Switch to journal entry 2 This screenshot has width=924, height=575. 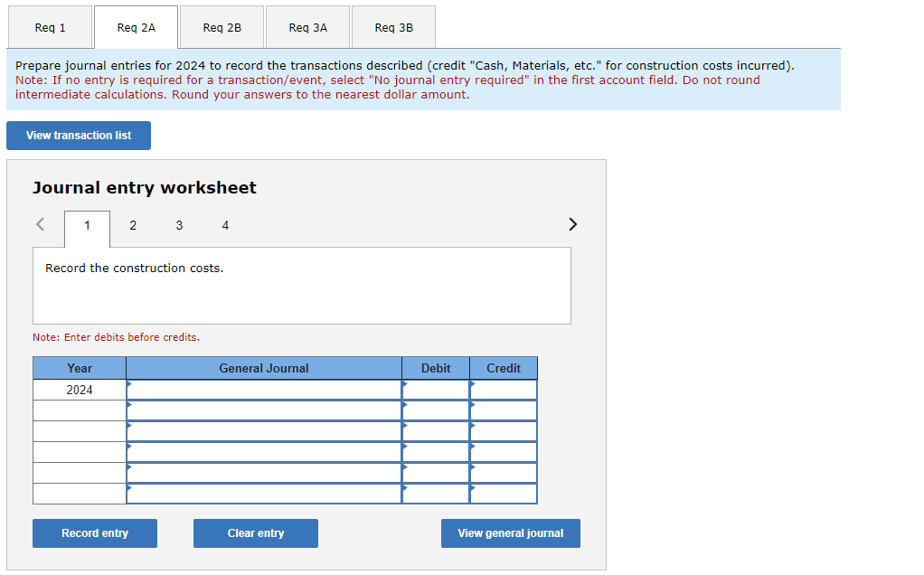click(133, 225)
